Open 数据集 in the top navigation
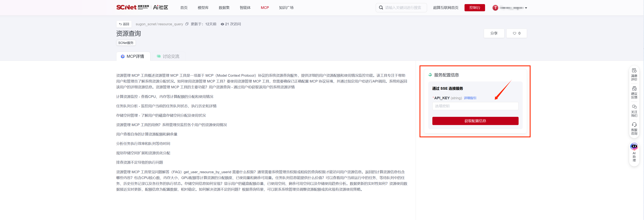 (224, 8)
